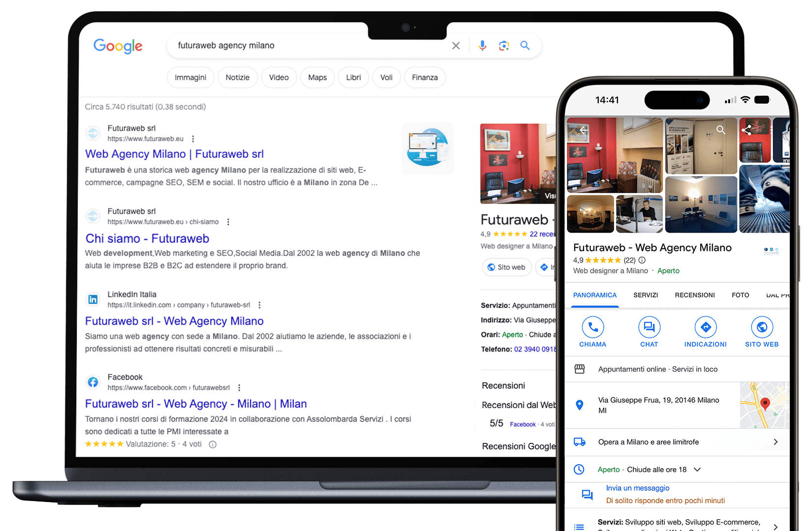
Task: Switch to Finanza search filter
Action: (x=425, y=78)
